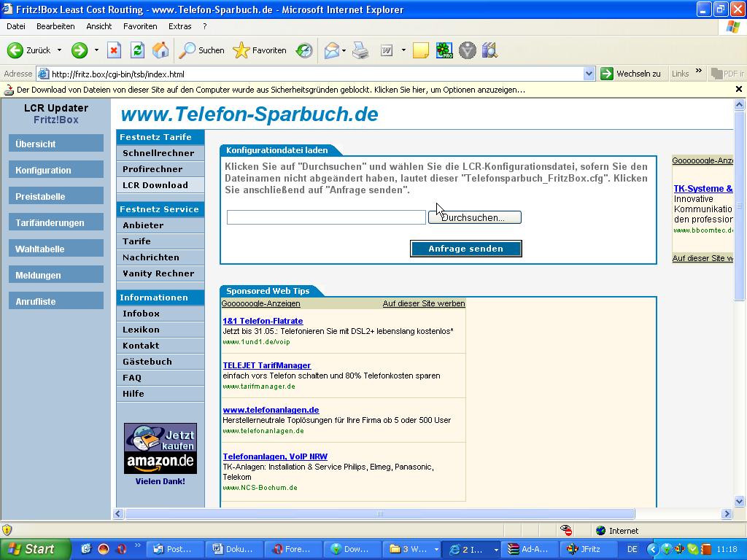Screen dimensions: 747x560
Task: Click the green Zurück back arrow
Action: coord(15,50)
